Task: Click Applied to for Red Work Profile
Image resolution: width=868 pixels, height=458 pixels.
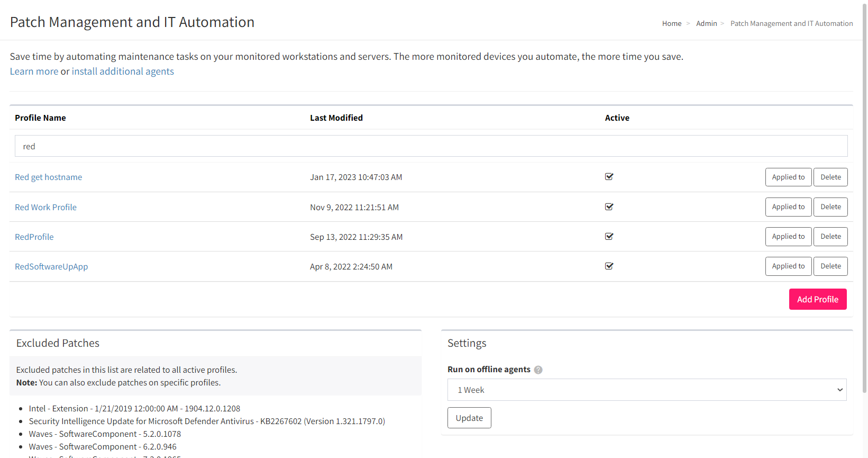Action: click(788, 206)
